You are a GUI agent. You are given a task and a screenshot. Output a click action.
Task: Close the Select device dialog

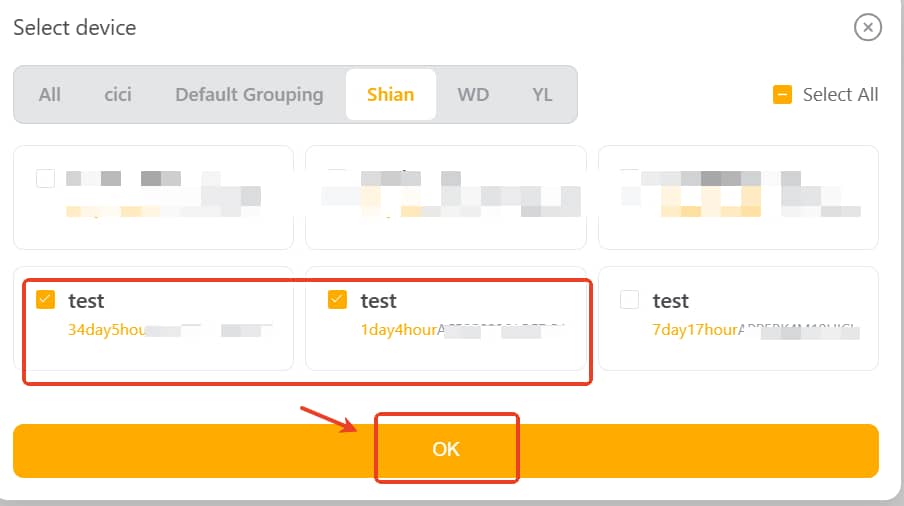point(867,27)
